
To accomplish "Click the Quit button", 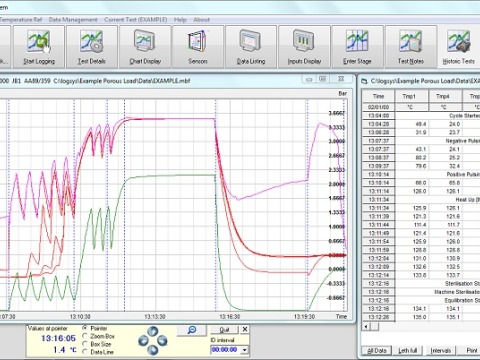I will tap(224, 330).
